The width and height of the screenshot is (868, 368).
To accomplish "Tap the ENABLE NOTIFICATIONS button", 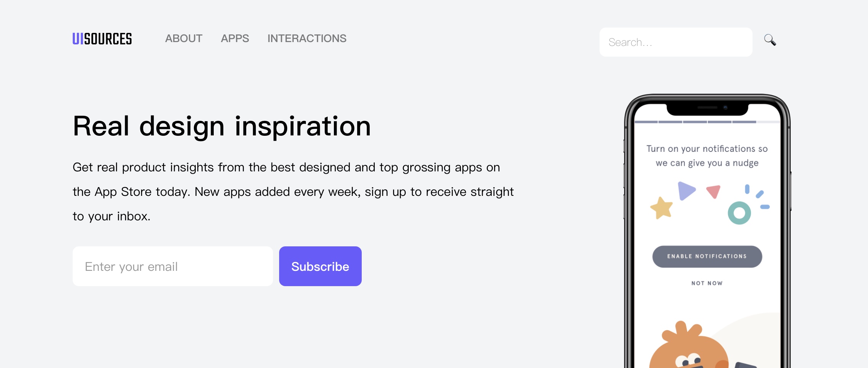I will (x=707, y=256).
